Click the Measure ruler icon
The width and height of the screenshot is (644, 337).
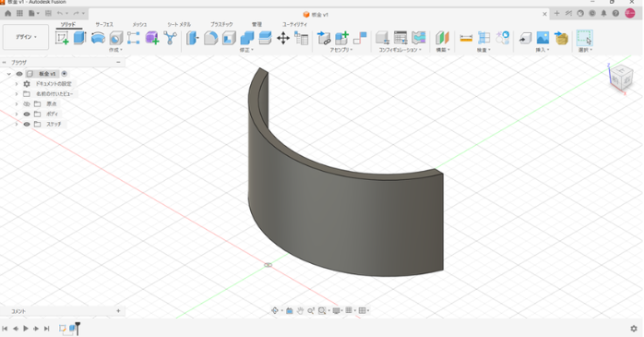coord(466,38)
